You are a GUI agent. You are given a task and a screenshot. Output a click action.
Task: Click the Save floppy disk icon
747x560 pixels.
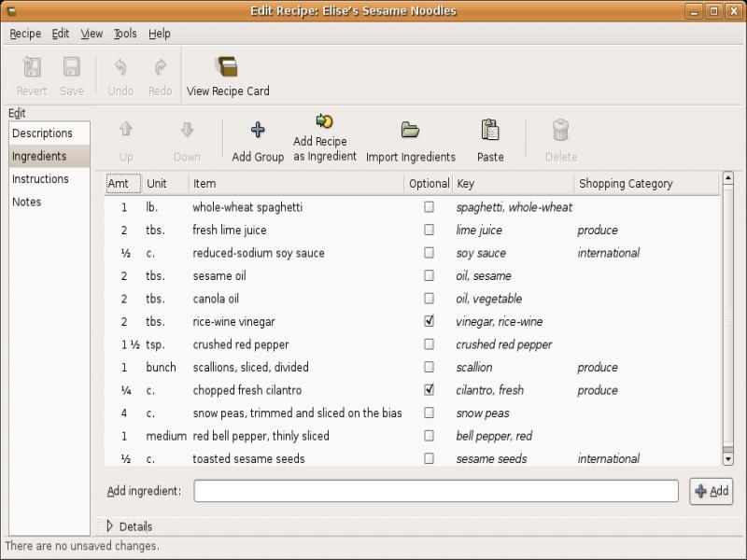(x=72, y=67)
